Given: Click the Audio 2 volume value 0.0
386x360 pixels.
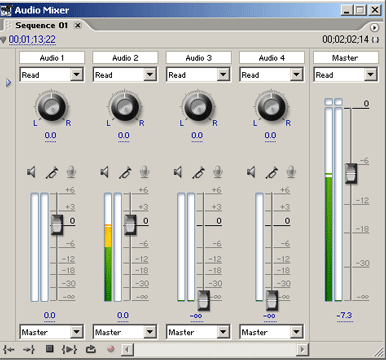Looking at the screenshot, I should [123, 315].
